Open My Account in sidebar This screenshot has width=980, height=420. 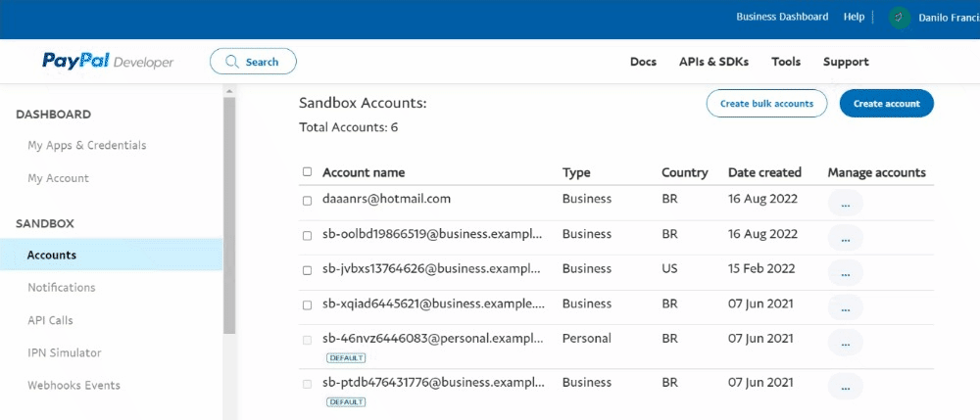[x=58, y=178]
